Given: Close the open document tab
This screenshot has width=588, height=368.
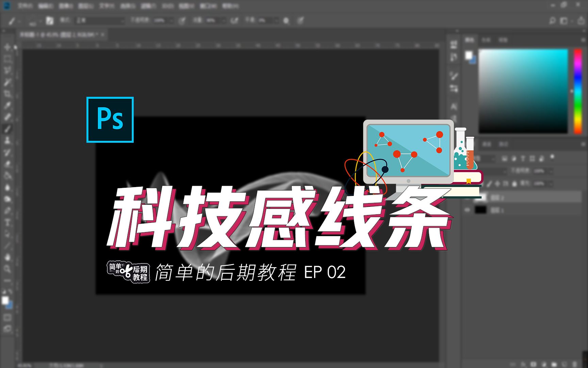Looking at the screenshot, I should (102, 34).
